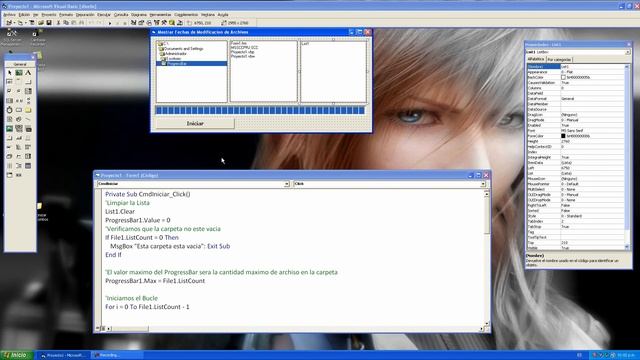Click the Open Project toolbar icon
This screenshot has width=640, height=360.
(x=41, y=23)
